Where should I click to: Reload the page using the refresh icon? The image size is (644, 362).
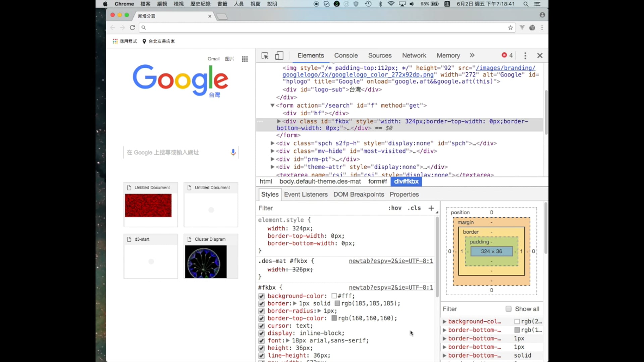tap(132, 27)
